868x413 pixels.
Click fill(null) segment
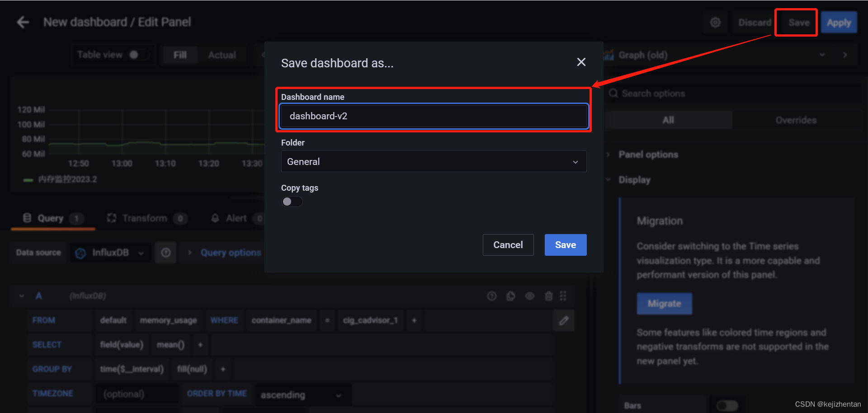point(192,369)
